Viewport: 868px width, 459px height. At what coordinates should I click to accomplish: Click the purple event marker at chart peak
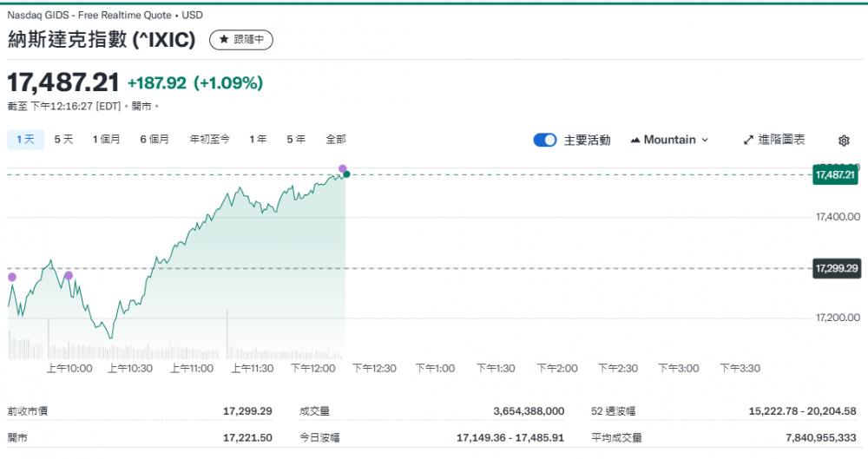(343, 168)
